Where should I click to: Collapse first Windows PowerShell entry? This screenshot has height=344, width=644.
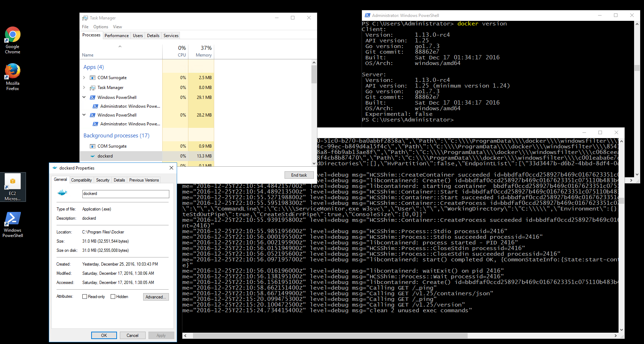(x=84, y=97)
